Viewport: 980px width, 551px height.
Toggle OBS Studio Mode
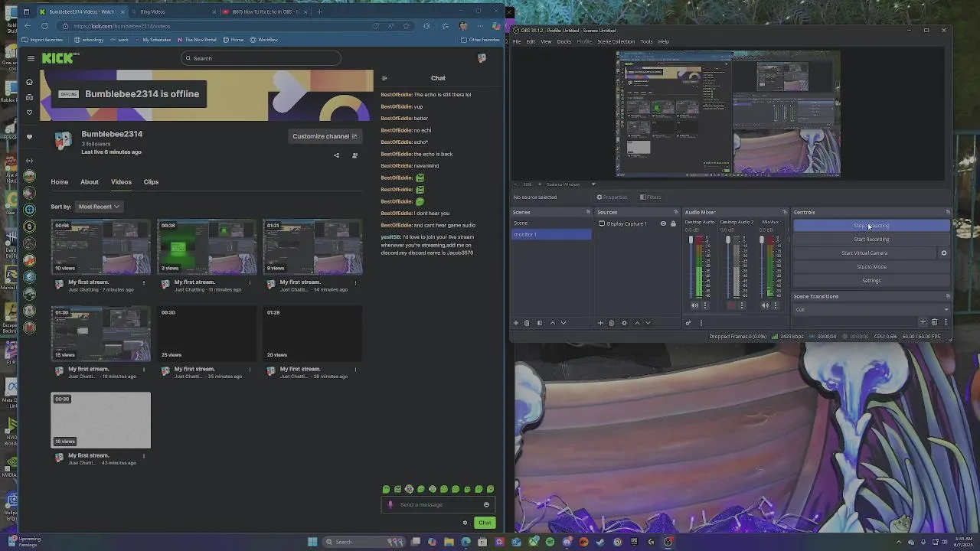pos(871,267)
